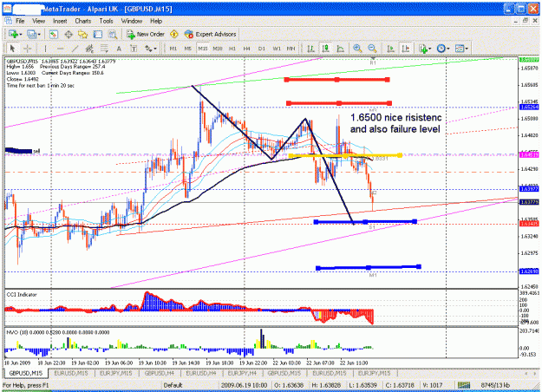Open the Strategy Tester

(113, 34)
